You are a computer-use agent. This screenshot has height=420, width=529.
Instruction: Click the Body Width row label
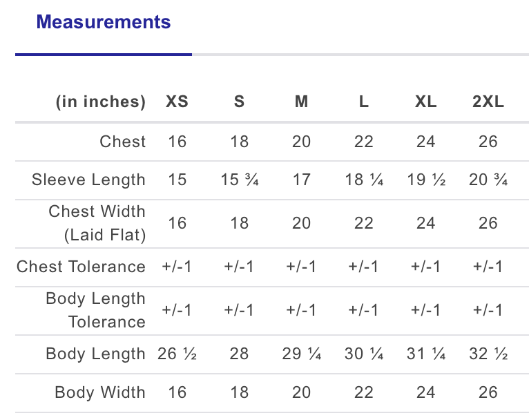[100, 392]
